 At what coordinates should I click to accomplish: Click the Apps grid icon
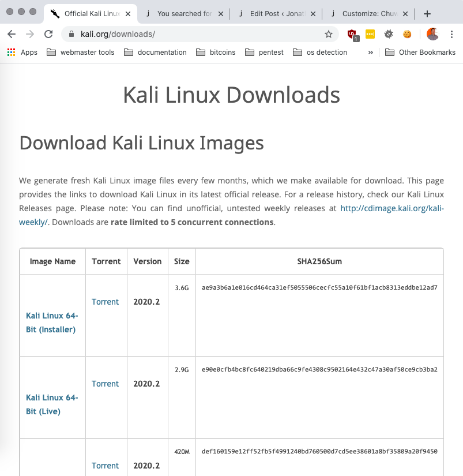click(10, 52)
